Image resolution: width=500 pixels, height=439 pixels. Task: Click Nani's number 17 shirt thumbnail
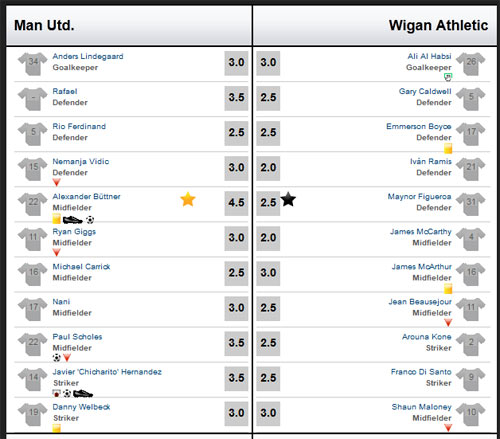(x=33, y=309)
